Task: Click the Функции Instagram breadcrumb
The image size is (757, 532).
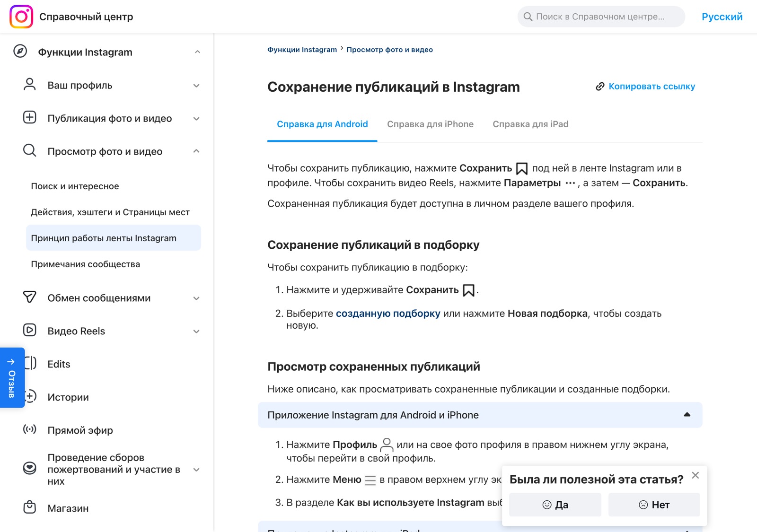Action: click(302, 50)
